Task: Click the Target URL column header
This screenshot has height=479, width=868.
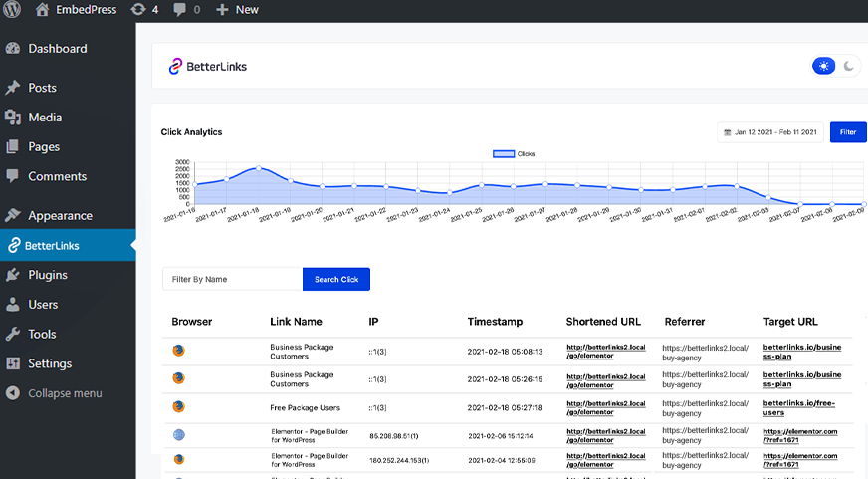Action: [790, 322]
